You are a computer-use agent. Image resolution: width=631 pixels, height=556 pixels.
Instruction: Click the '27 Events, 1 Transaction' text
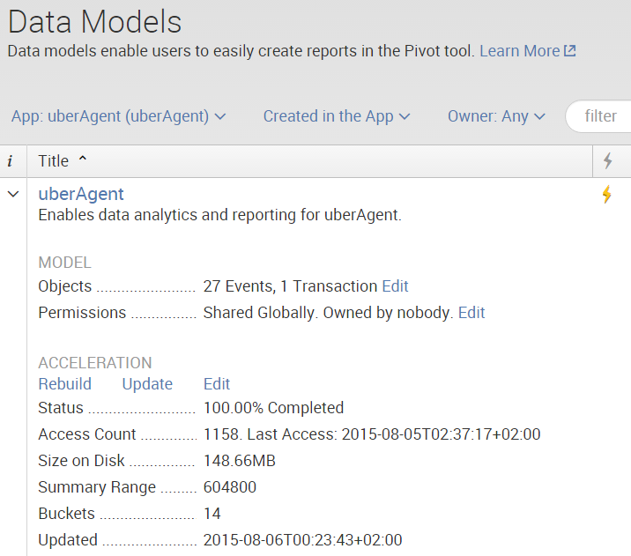(x=290, y=286)
